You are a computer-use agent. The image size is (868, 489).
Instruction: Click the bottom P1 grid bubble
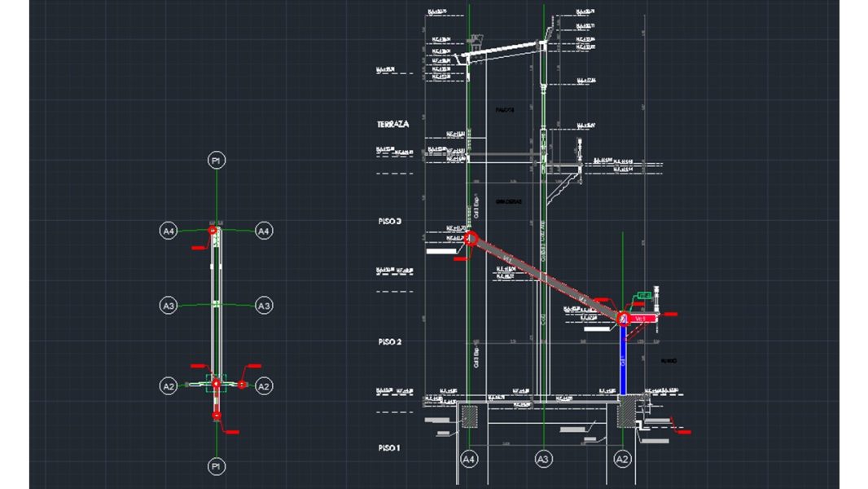216,466
